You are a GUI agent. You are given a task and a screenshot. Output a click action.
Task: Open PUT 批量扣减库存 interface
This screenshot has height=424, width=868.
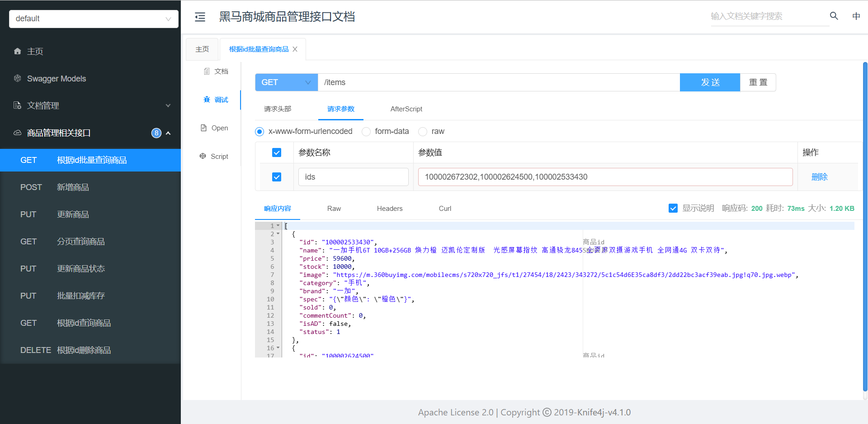point(90,296)
